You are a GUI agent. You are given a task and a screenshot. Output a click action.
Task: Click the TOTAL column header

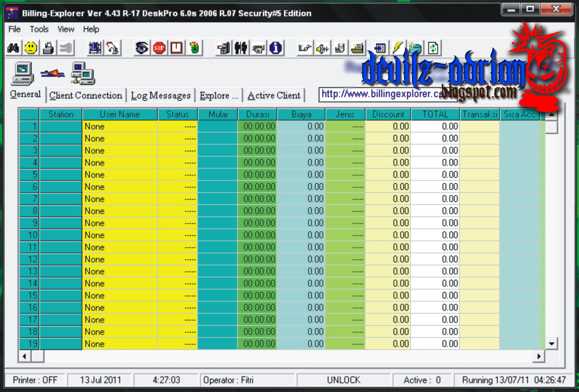click(435, 114)
